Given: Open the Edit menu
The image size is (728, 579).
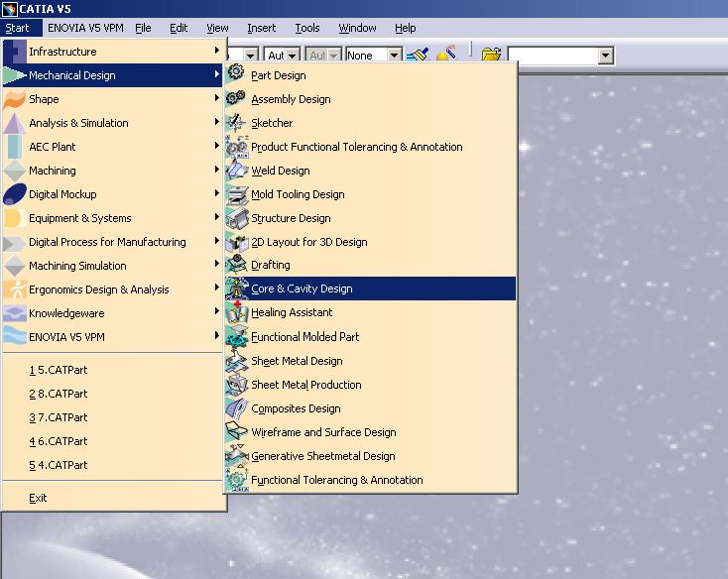Looking at the screenshot, I should click(x=179, y=28).
